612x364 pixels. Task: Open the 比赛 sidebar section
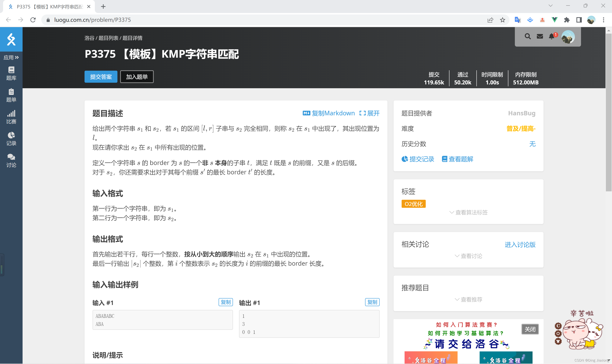11,117
